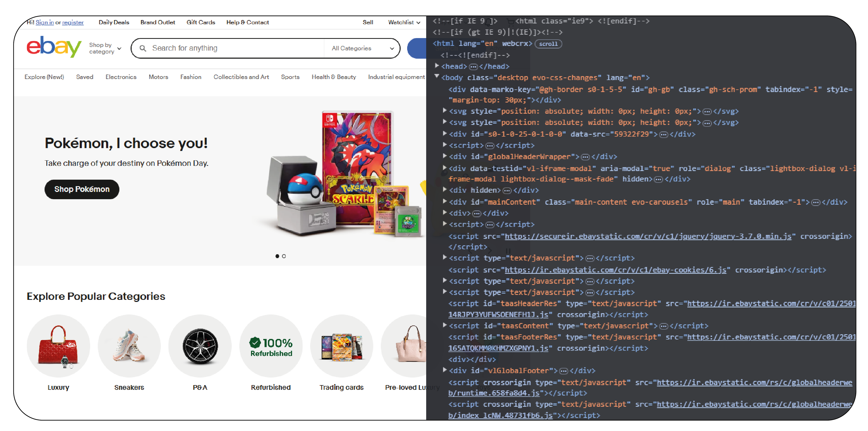868x431 pixels.
Task: Select the Saved tab
Action: [x=84, y=77]
